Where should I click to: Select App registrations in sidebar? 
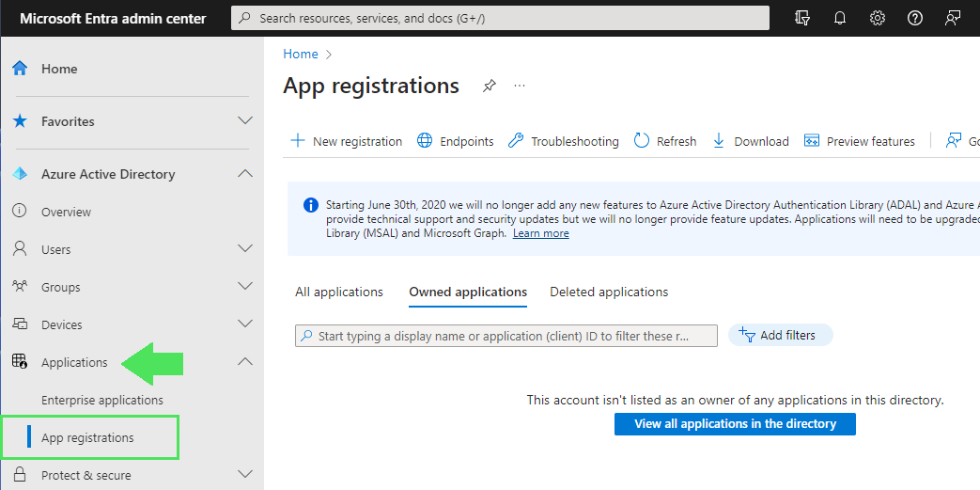pyautogui.click(x=87, y=437)
